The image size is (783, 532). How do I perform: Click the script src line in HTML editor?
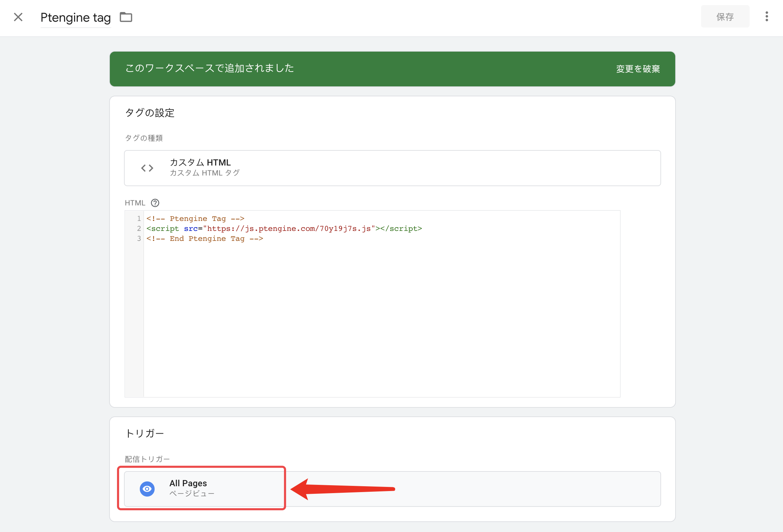point(284,228)
